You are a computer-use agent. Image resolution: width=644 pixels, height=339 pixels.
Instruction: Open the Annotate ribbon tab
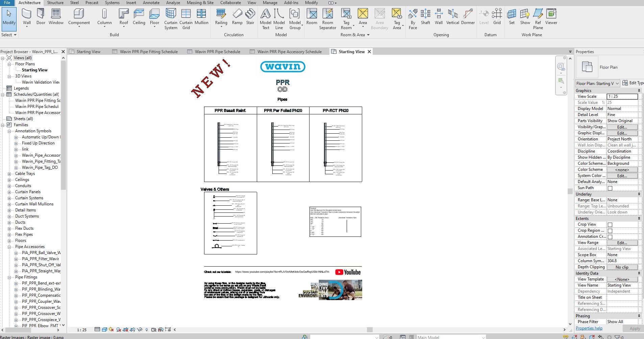(x=151, y=3)
